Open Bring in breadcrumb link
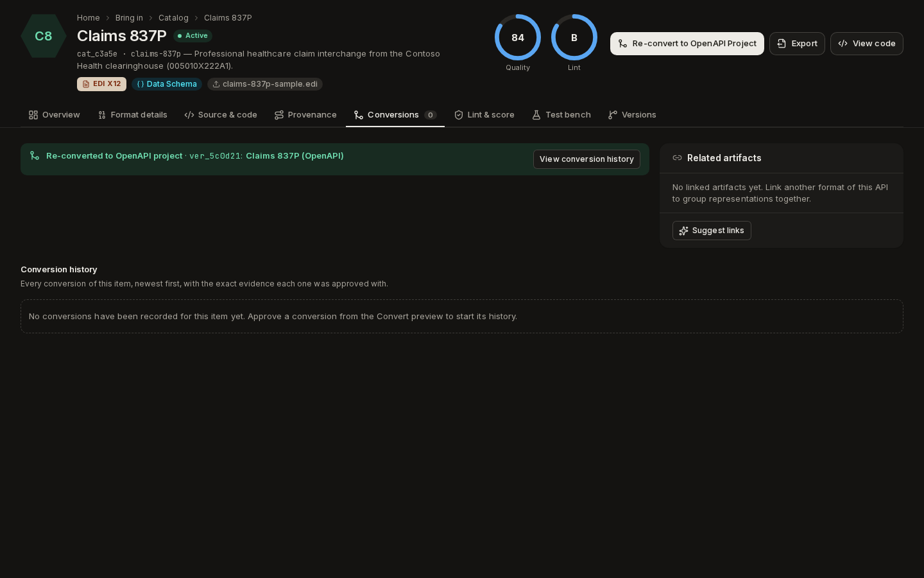This screenshot has height=578, width=924. click(129, 18)
